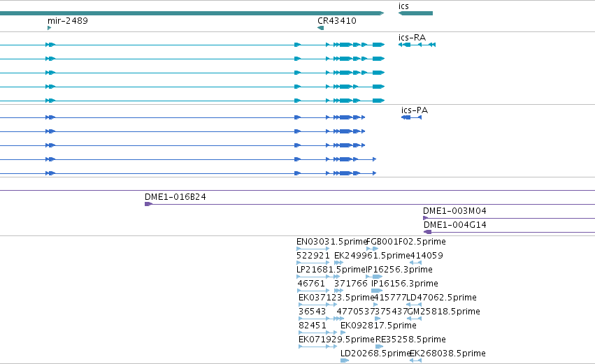Select the 415777 EST label

(389, 298)
